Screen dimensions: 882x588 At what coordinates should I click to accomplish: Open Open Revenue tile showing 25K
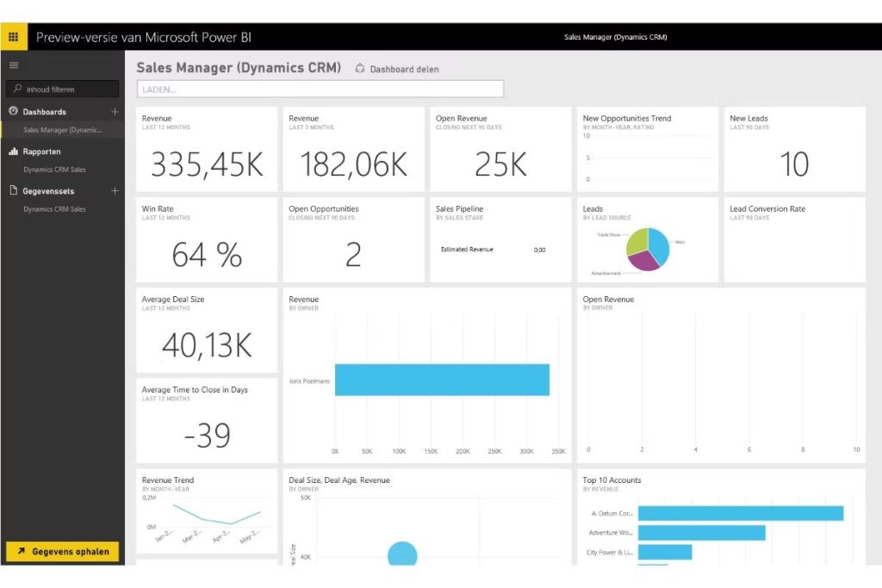point(500,149)
